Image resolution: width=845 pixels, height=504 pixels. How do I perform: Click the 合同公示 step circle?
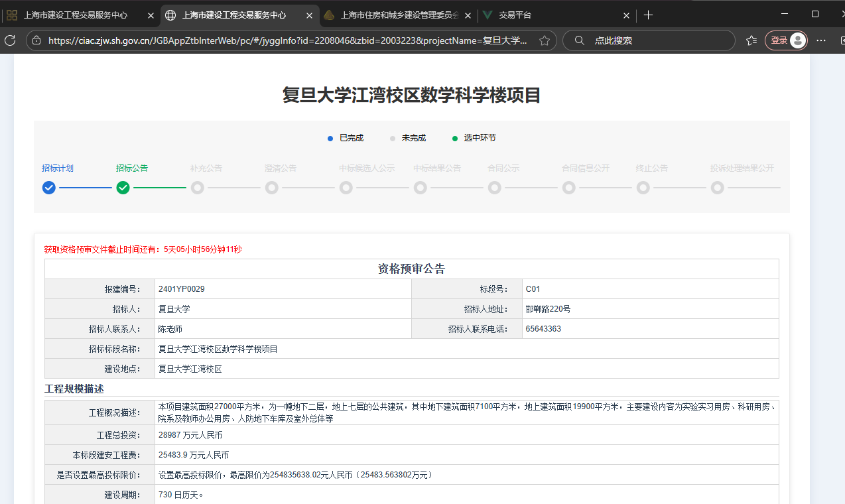pyautogui.click(x=494, y=188)
